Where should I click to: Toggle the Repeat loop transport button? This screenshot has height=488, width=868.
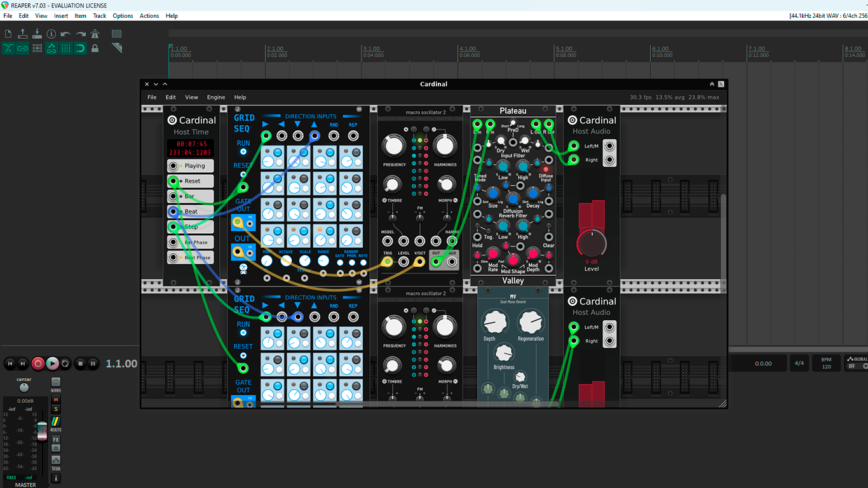pyautogui.click(x=65, y=363)
